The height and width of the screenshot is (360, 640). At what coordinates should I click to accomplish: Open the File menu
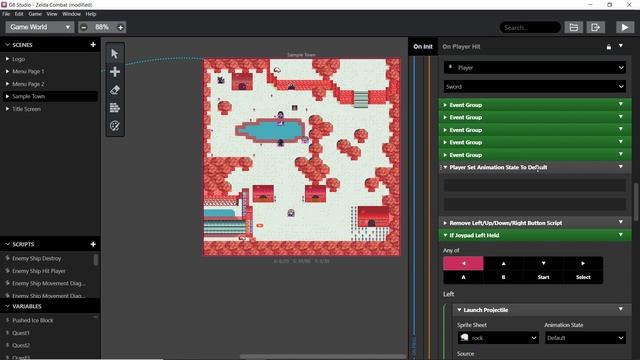(x=6, y=14)
